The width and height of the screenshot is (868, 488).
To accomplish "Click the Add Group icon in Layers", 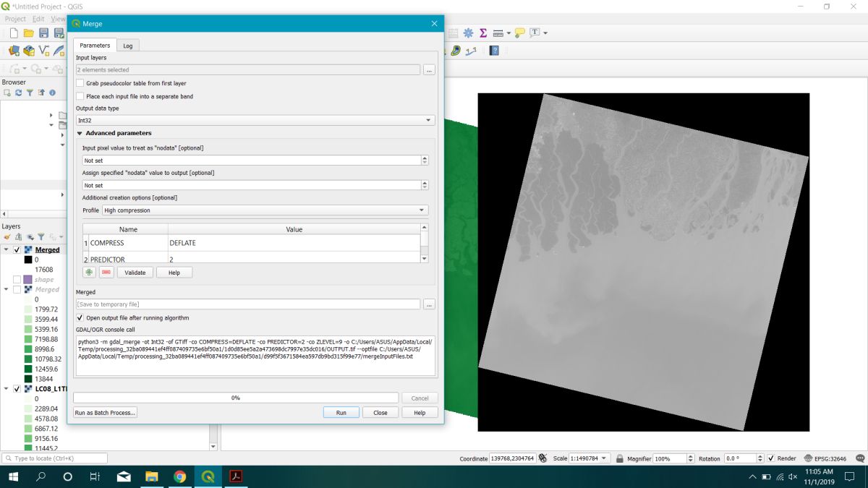I will 18,236.
